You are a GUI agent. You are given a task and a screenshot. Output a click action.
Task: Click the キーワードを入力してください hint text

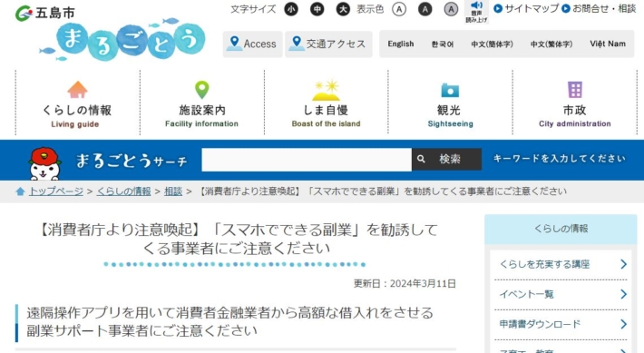point(560,159)
